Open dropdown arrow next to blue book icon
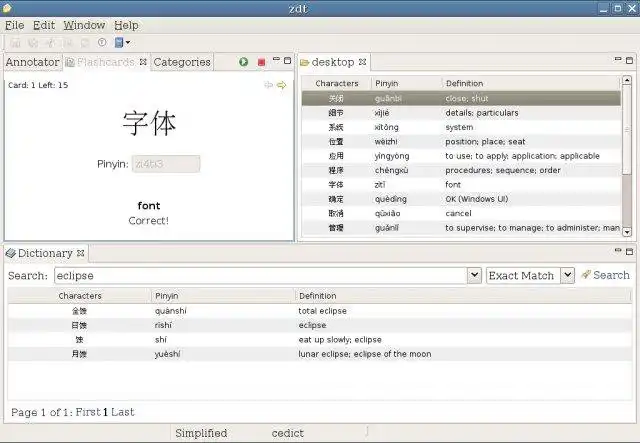This screenshot has width=640, height=443. click(128, 42)
